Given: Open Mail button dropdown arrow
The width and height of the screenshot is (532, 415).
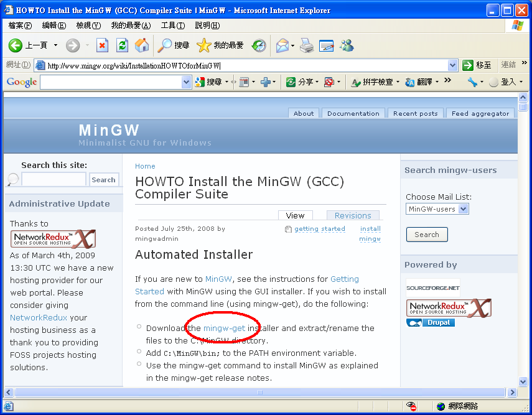Looking at the screenshot, I should [292, 45].
